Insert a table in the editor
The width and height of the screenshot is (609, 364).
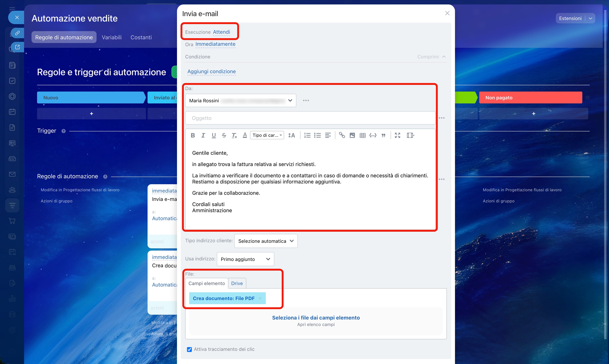[x=363, y=135]
